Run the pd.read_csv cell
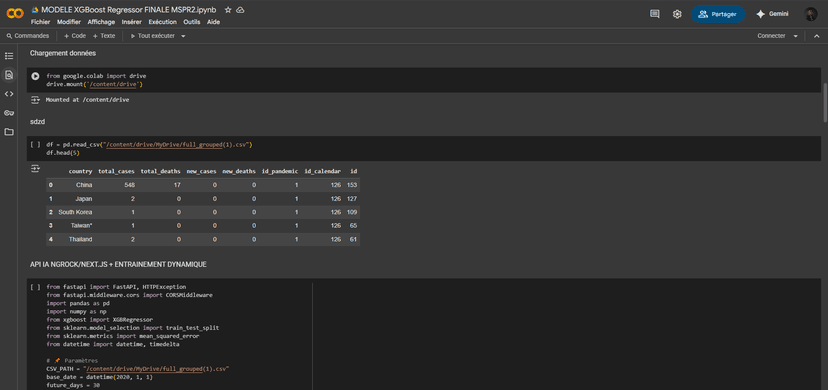 pyautogui.click(x=35, y=144)
